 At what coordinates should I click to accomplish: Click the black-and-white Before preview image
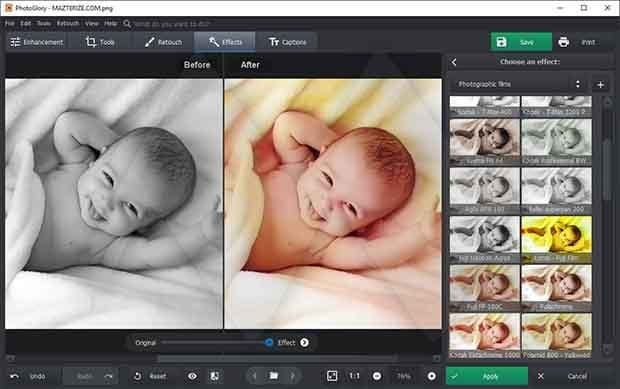pos(114,204)
